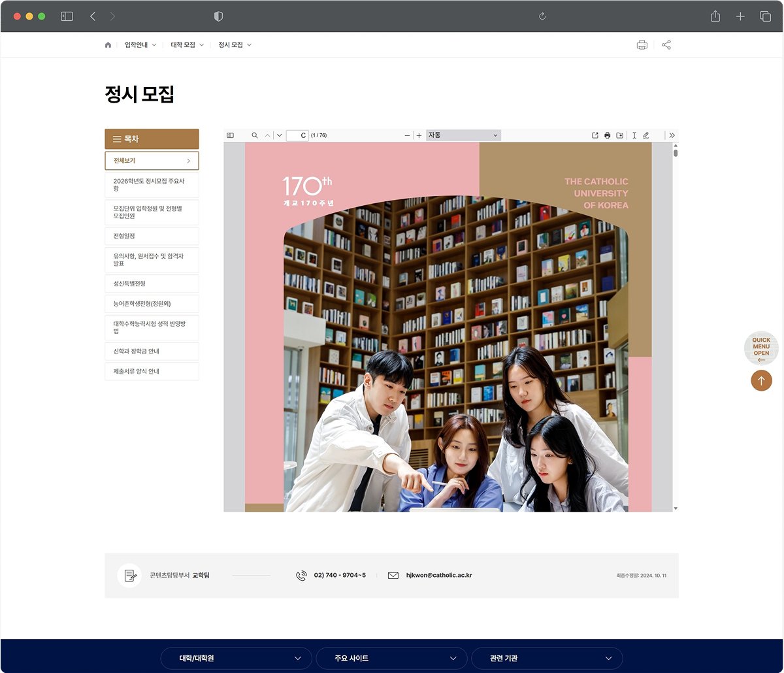
Task: Go to previous PDF page
Action: coord(267,135)
